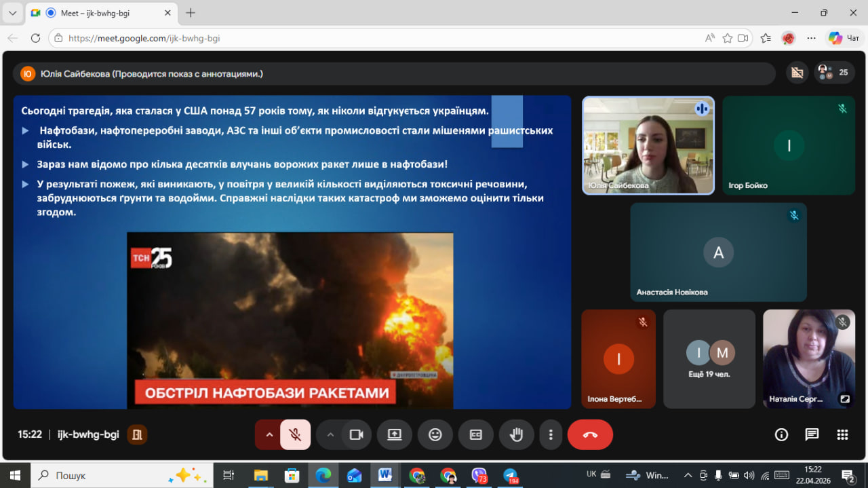Show all 25 participants

834,73
